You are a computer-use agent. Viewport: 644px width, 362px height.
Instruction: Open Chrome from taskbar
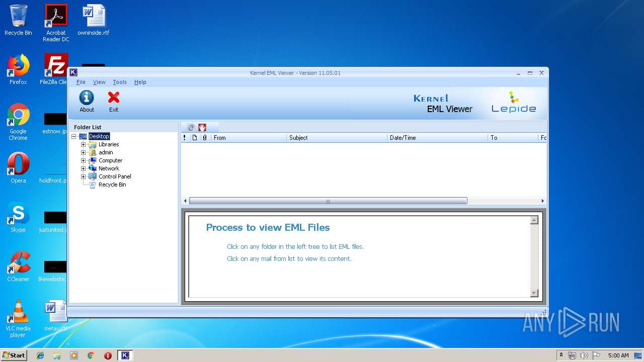(x=91, y=355)
